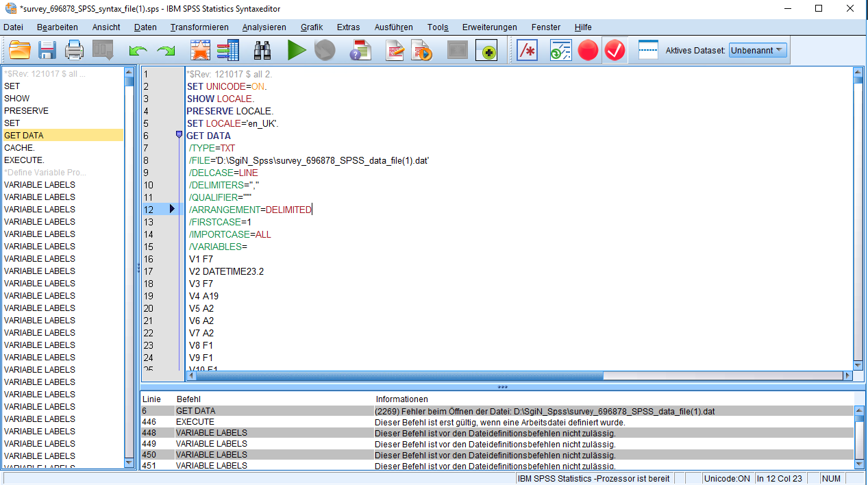Click the line 12 gutter arrow marker
This screenshot has width=868, height=485.
[172, 209]
